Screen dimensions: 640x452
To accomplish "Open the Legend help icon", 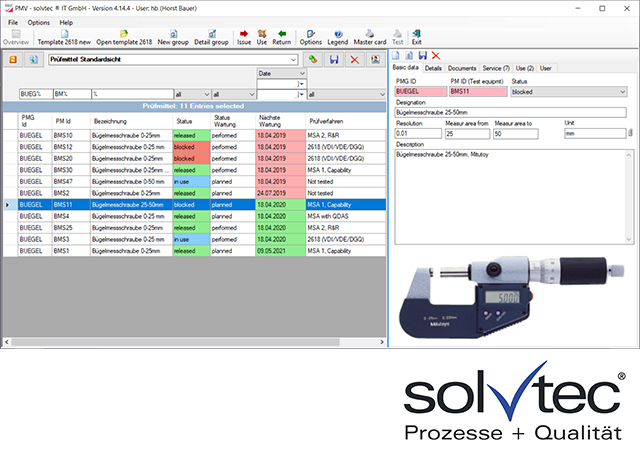I will [337, 38].
